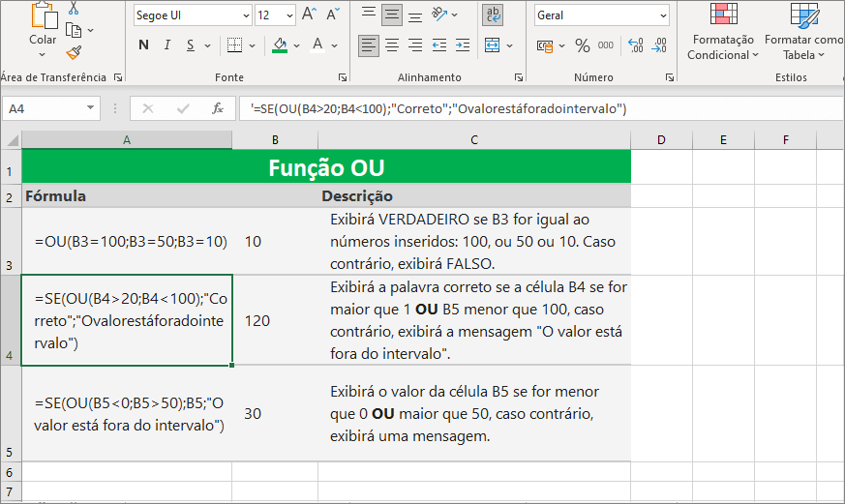Open the merge and center arrow
The height and width of the screenshot is (504, 845).
click(509, 45)
